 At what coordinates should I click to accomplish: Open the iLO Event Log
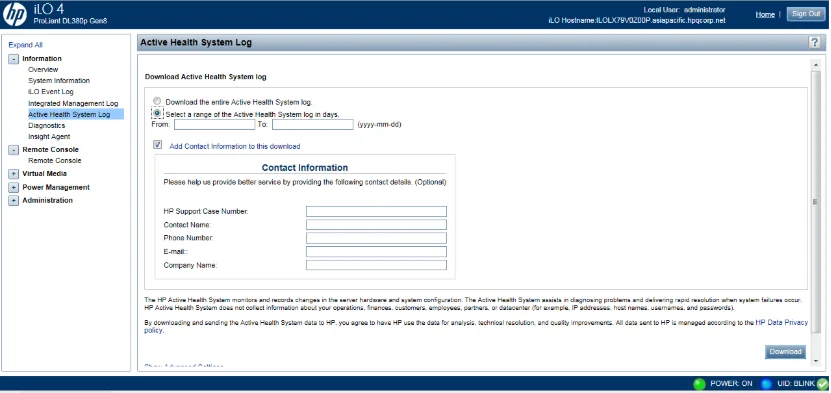51,92
